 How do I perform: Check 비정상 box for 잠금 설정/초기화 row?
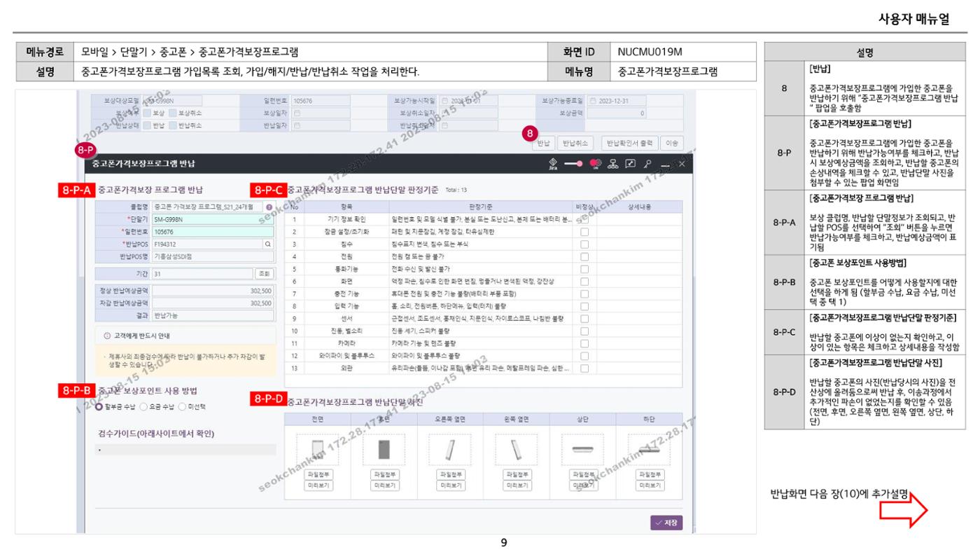[584, 232]
